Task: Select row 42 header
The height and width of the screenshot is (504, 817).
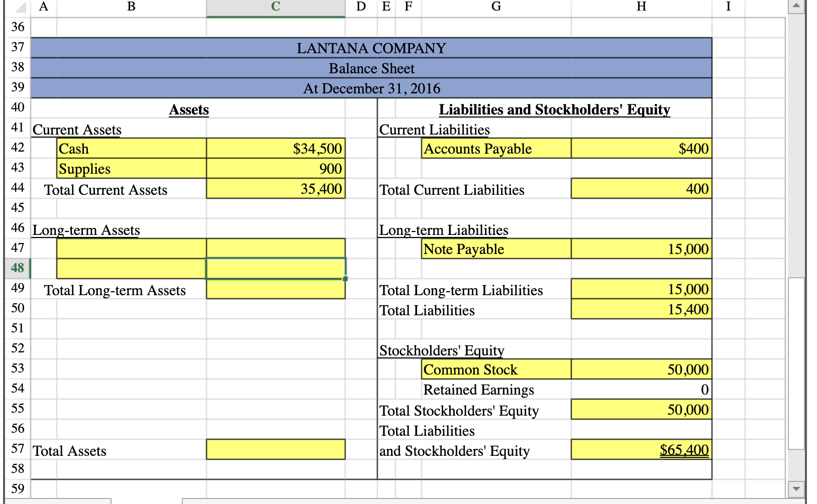Action: (x=17, y=148)
